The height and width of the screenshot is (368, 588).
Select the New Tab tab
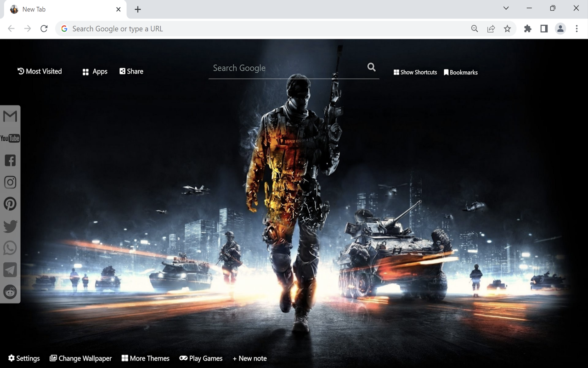(x=64, y=10)
